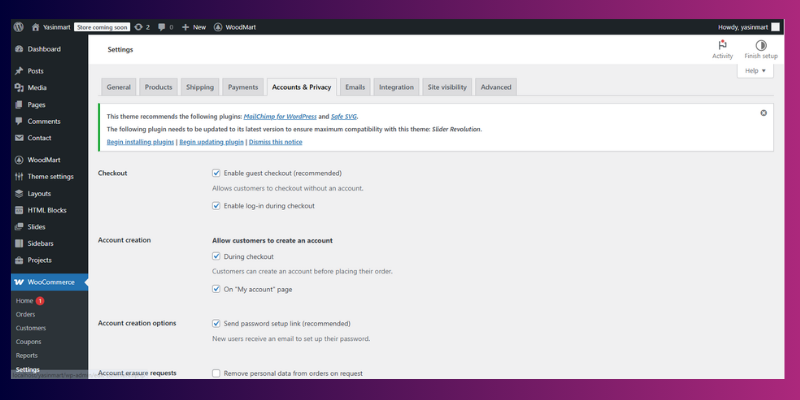Image resolution: width=800 pixels, height=400 pixels.
Task: Open Theme settings in sidebar
Action: 51,177
